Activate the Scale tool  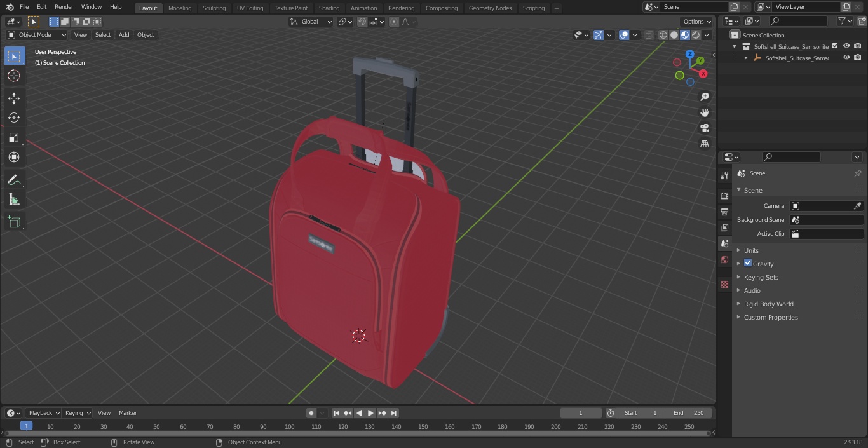14,137
